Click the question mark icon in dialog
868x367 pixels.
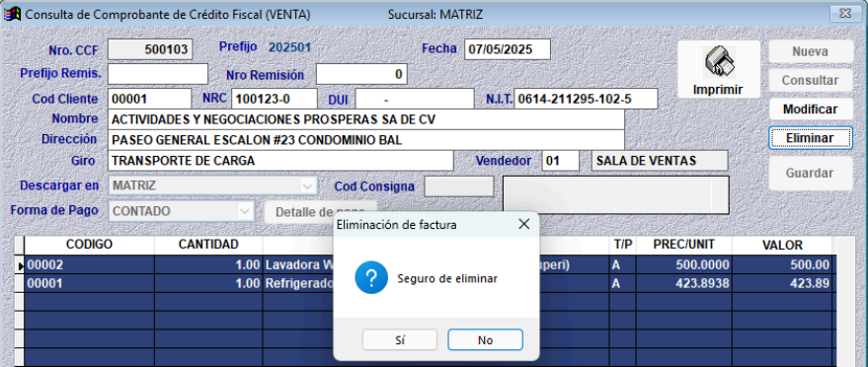[371, 278]
